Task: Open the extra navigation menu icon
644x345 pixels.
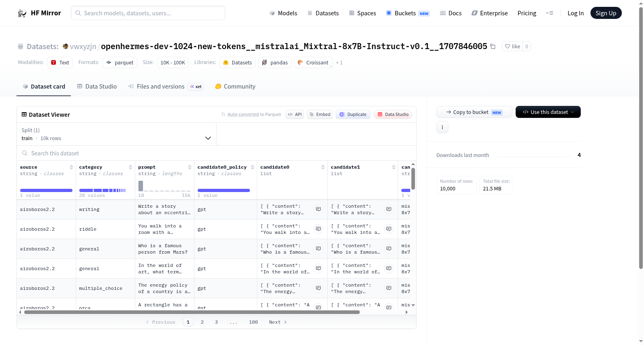Action: pyautogui.click(x=549, y=13)
